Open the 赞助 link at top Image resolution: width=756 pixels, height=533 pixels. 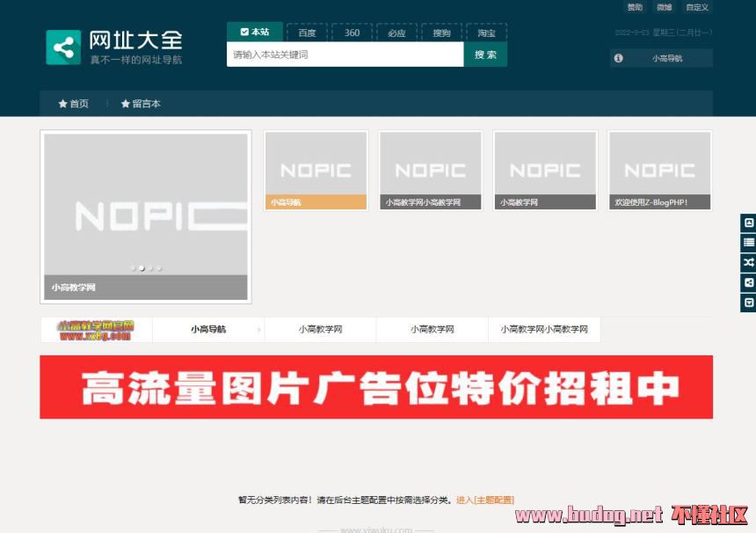(635, 7)
